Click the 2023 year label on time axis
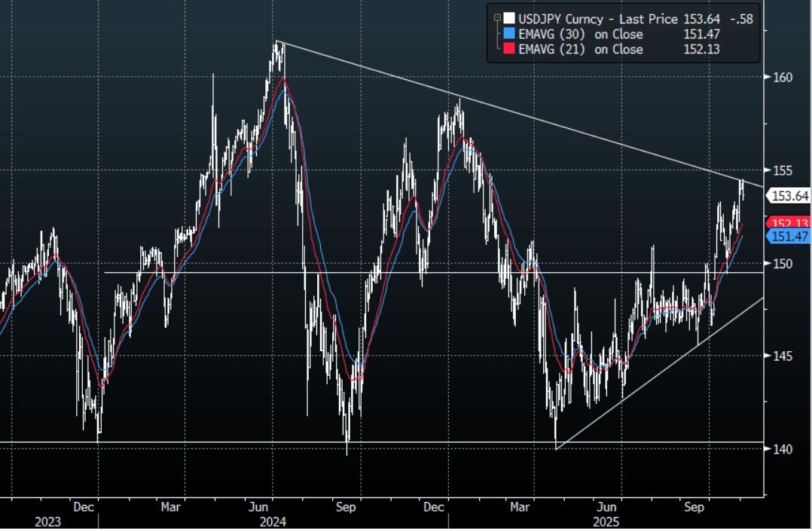812x529 pixels. coord(47,521)
